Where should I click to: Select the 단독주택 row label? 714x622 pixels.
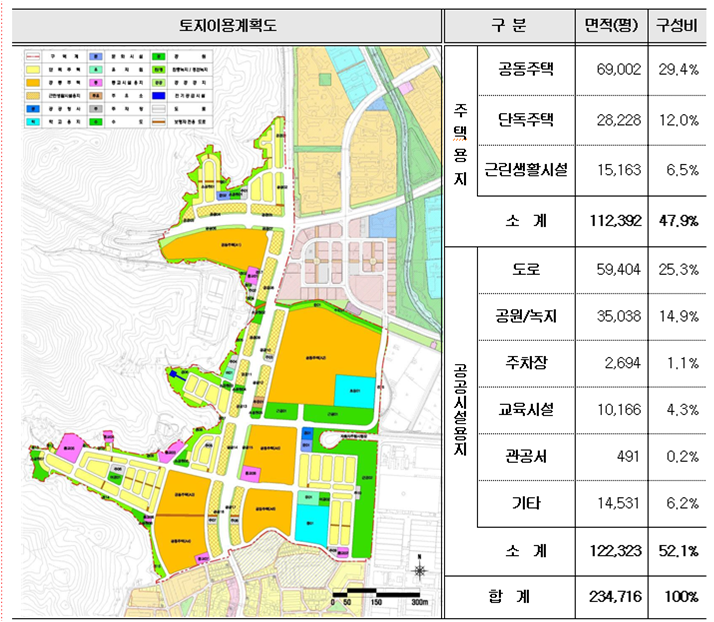click(x=526, y=120)
